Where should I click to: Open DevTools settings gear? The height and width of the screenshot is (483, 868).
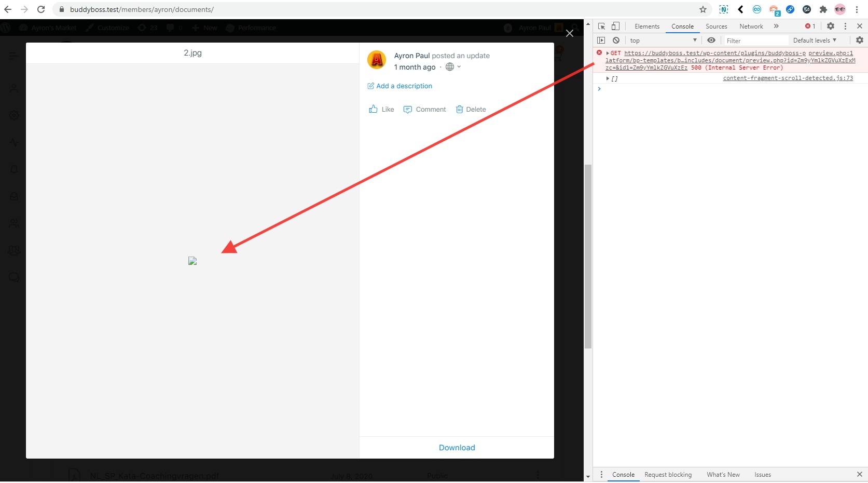point(831,26)
